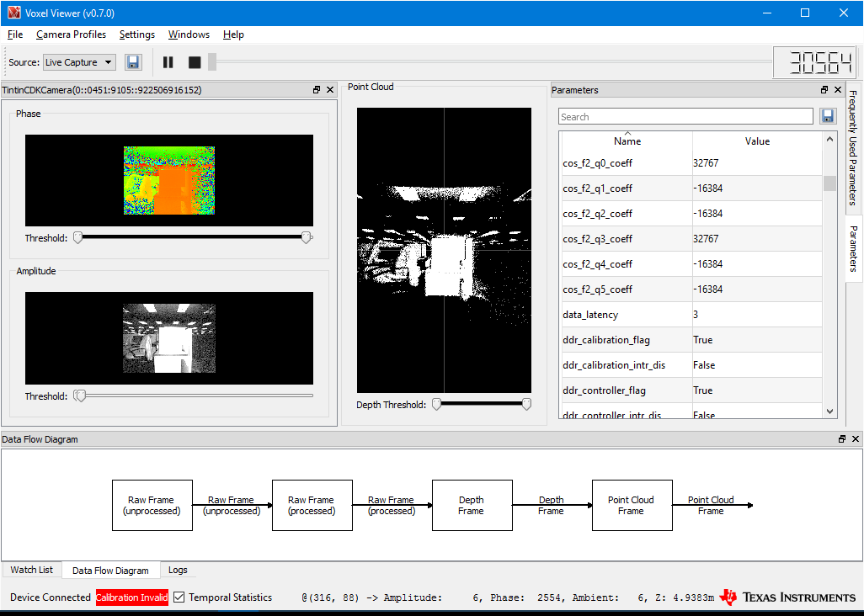Close the TintinCDKCamera panel
This screenshot has height=616, width=864.
point(330,90)
